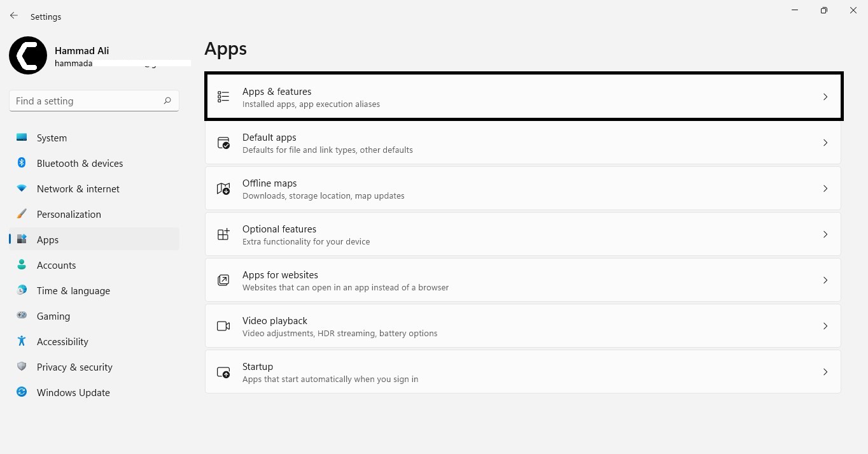Click the Video playback camera icon
868x454 pixels.
pos(223,326)
